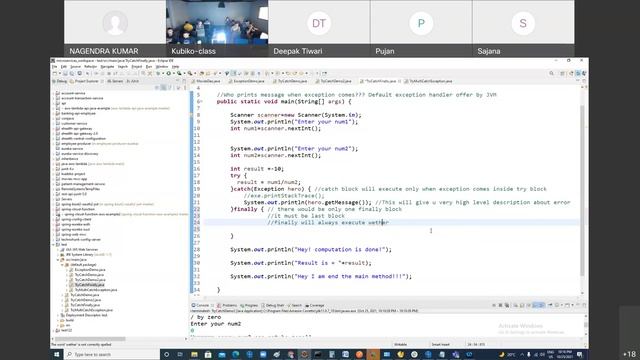Screen dimensions: 640x360
Task: Open the File menu in Eclipse
Action: (54, 67)
